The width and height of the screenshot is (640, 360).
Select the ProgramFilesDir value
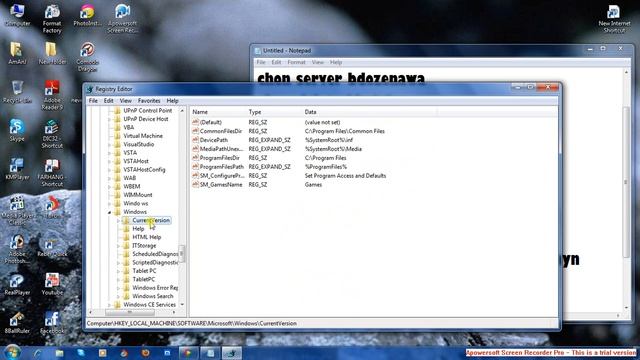(220, 158)
